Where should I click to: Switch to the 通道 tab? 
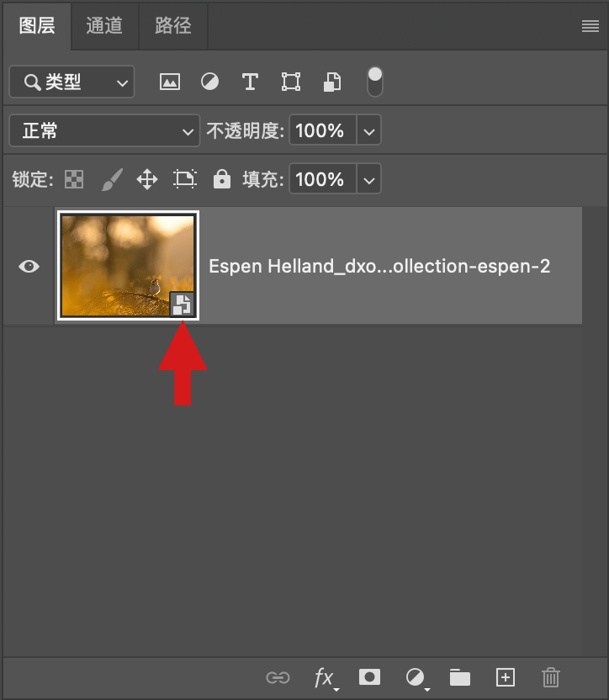104,25
